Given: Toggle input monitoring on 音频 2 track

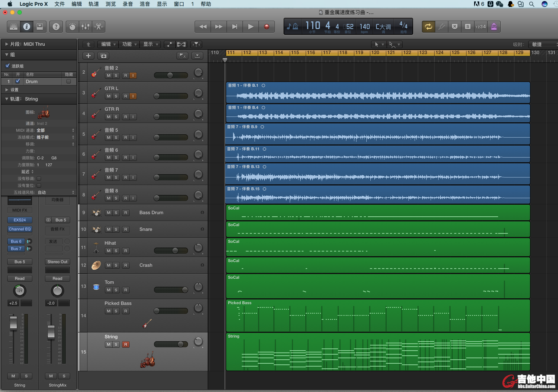Looking at the screenshot, I should click(133, 75).
